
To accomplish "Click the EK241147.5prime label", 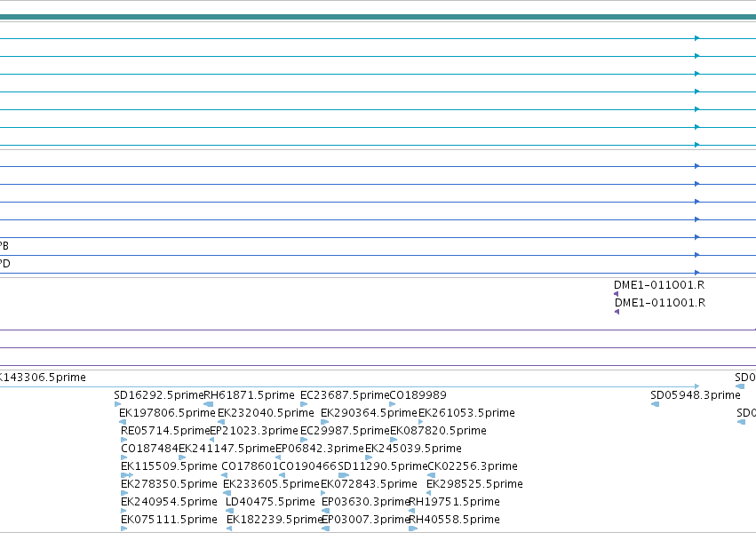I will pos(227,449).
